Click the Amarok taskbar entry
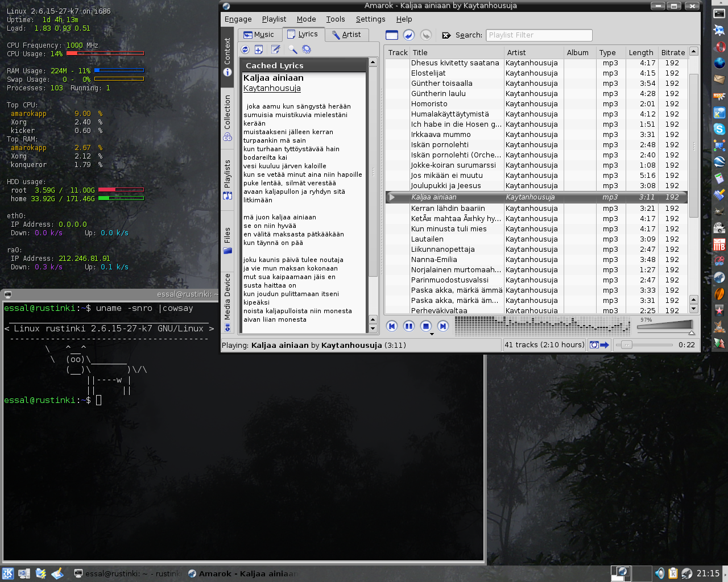Image resolution: width=728 pixels, height=582 pixels. pos(242,573)
